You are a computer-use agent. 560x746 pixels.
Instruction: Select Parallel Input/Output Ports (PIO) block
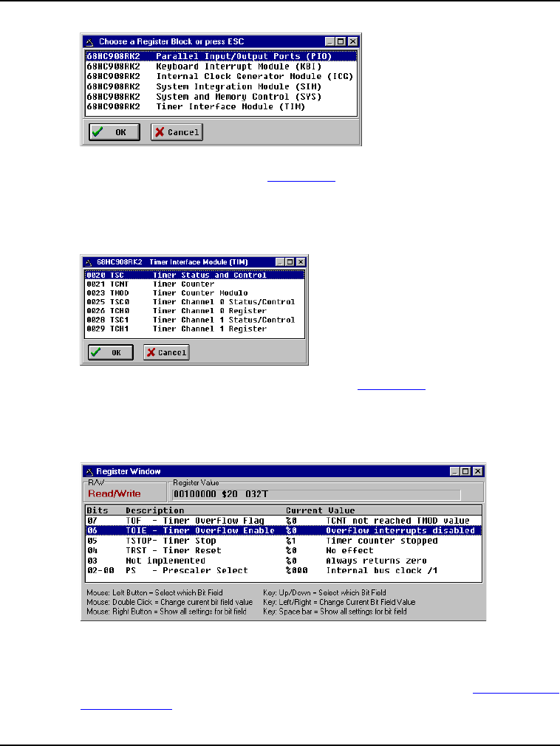tap(221, 56)
